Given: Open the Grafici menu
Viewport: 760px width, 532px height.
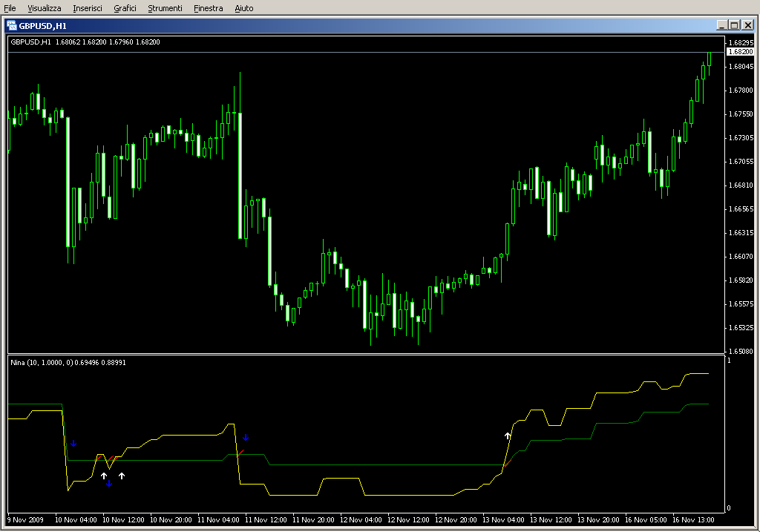Looking at the screenshot, I should click(125, 8).
